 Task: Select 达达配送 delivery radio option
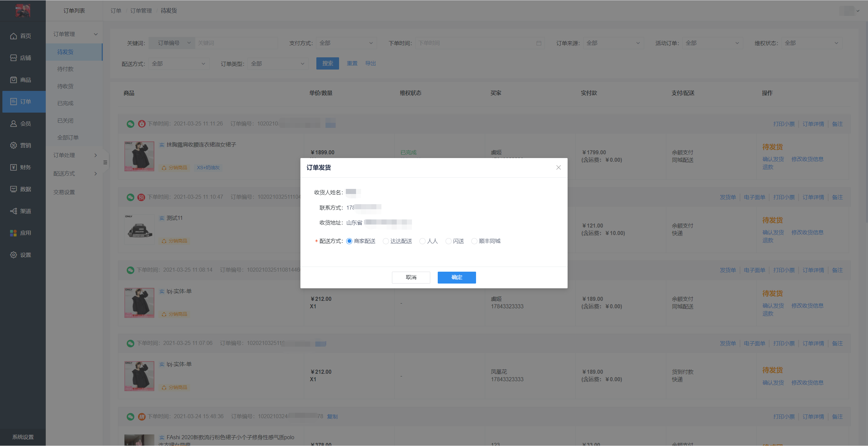[386, 241]
